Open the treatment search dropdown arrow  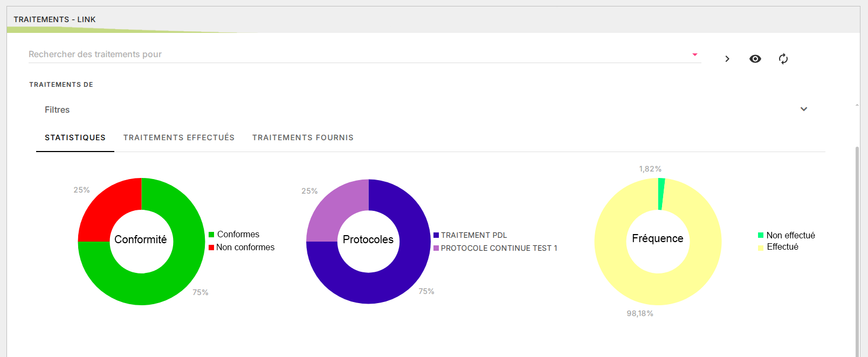tap(695, 54)
